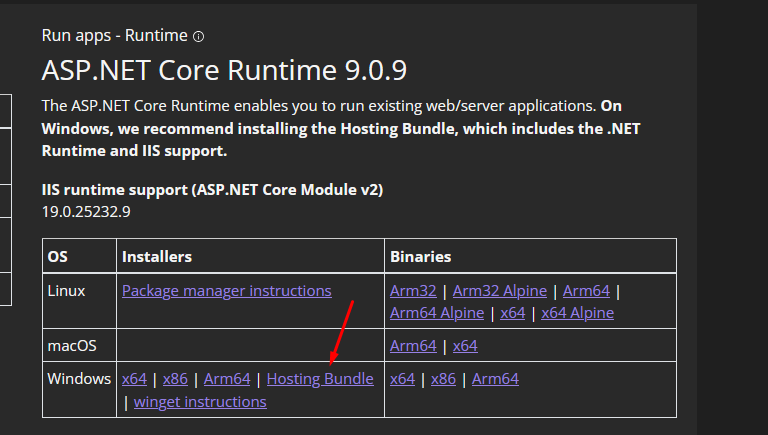Download the Windows x86 binary
This screenshot has height=435, width=768.
[x=443, y=379]
